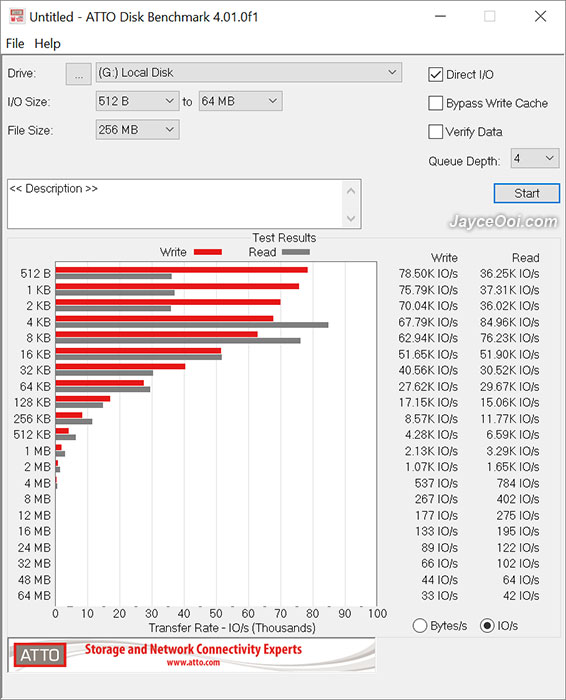Image resolution: width=566 pixels, height=700 pixels.
Task: Click the 33 IO/s write value
Action: click(439, 596)
